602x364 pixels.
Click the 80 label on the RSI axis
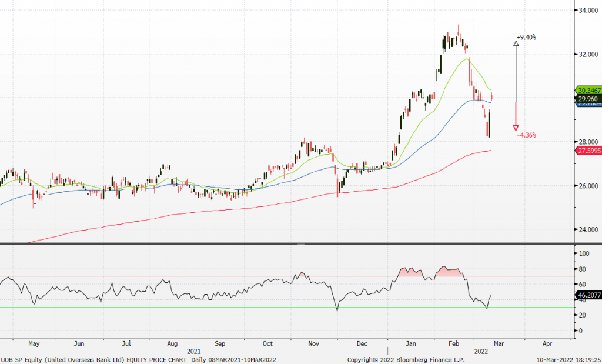(x=583, y=269)
